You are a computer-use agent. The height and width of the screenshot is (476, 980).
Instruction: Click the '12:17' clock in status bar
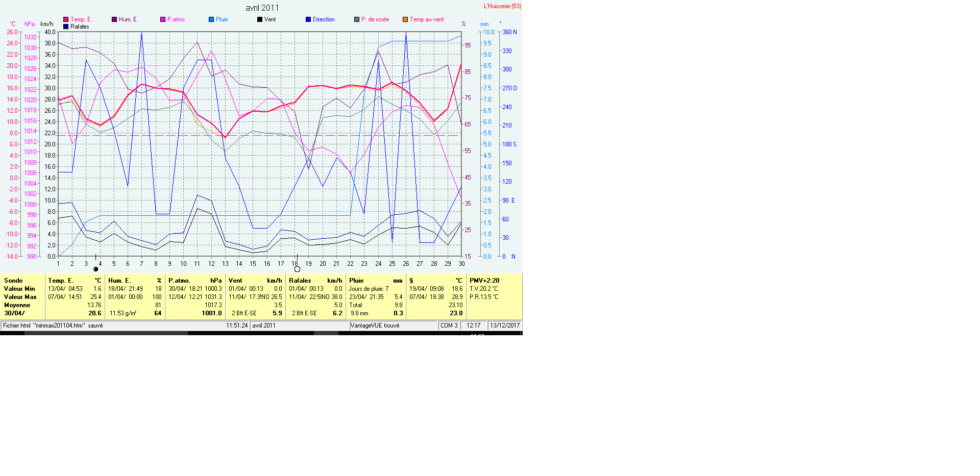pos(474,325)
